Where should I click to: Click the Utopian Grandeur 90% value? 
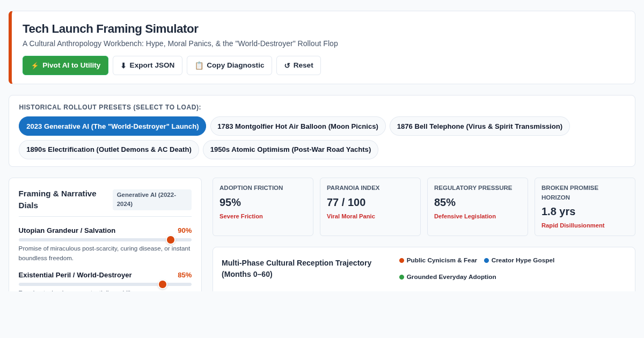(185, 231)
